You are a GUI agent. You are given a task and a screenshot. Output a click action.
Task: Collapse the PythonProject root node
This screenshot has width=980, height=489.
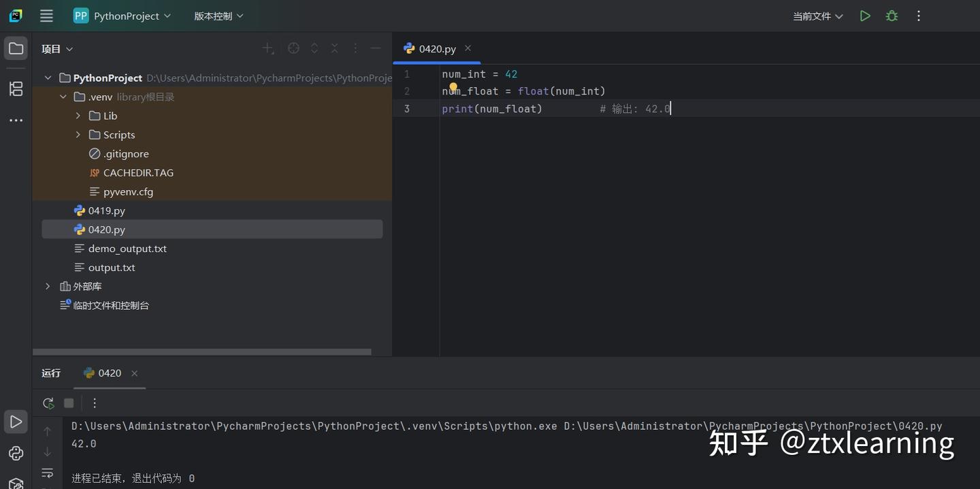pos(48,78)
